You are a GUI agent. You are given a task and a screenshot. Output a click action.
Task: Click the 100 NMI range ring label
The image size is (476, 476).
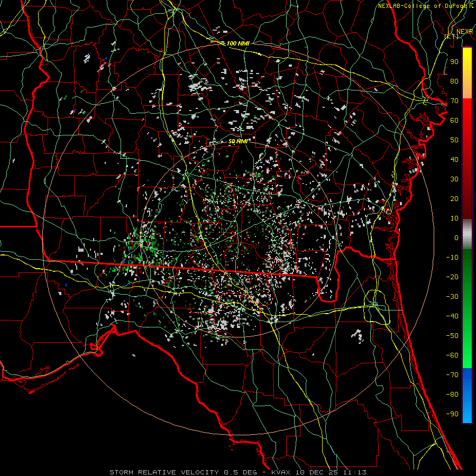tap(237, 43)
